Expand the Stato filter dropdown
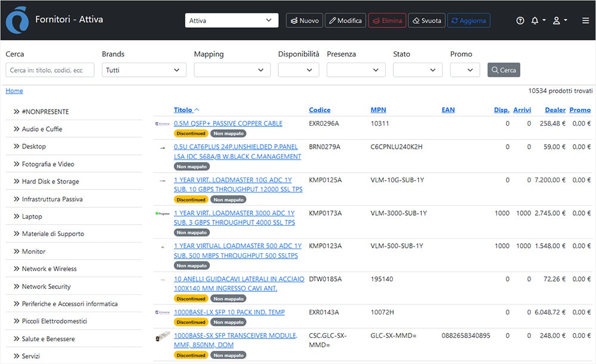 pos(417,70)
